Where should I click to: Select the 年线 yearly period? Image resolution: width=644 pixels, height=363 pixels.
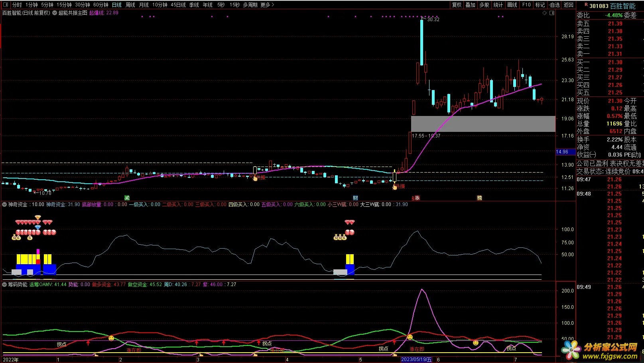[x=208, y=5]
